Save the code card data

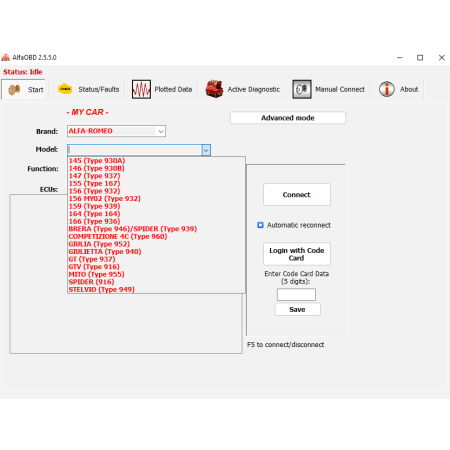tap(297, 309)
